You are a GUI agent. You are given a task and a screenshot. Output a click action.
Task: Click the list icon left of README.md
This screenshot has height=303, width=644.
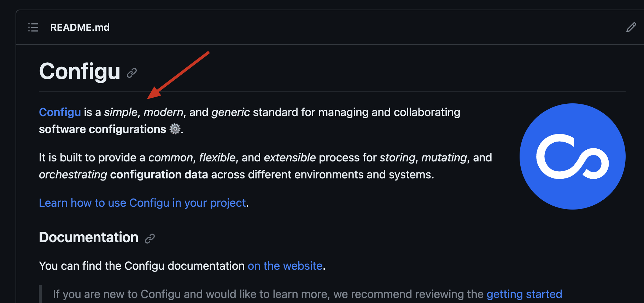(33, 27)
